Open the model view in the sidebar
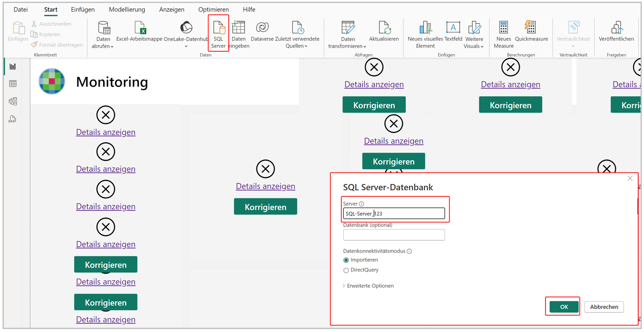Screen dimensions: 644x332 point(13,101)
